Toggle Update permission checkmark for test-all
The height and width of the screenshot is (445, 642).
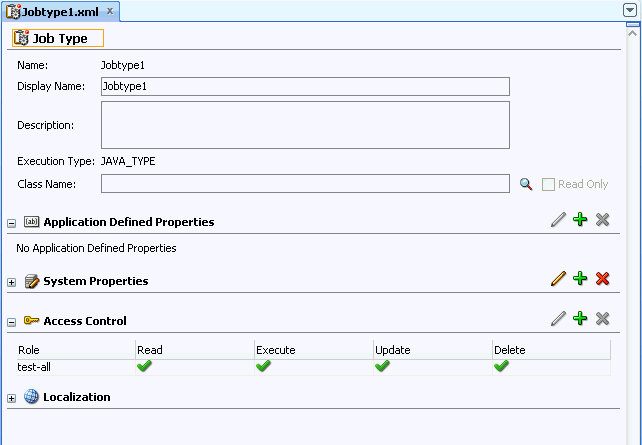382,366
